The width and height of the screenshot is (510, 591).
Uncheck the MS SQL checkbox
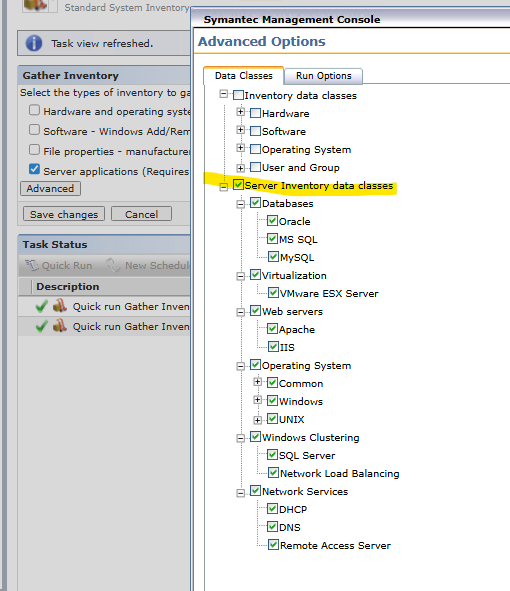coord(273,239)
